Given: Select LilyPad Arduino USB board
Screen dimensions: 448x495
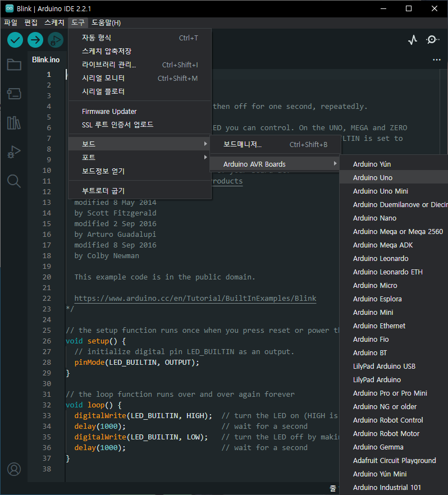Looking at the screenshot, I should coord(394,366).
